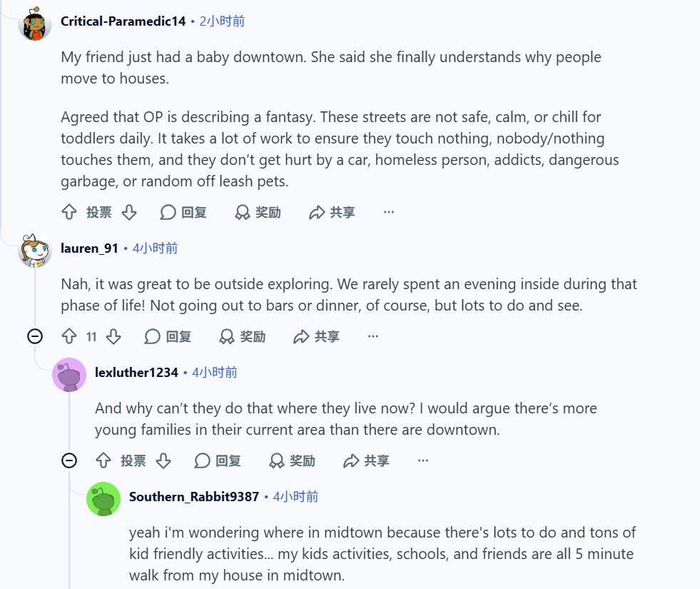Downvote lexluther1234's comment
Image resolution: width=700 pixels, height=589 pixels.
163,460
